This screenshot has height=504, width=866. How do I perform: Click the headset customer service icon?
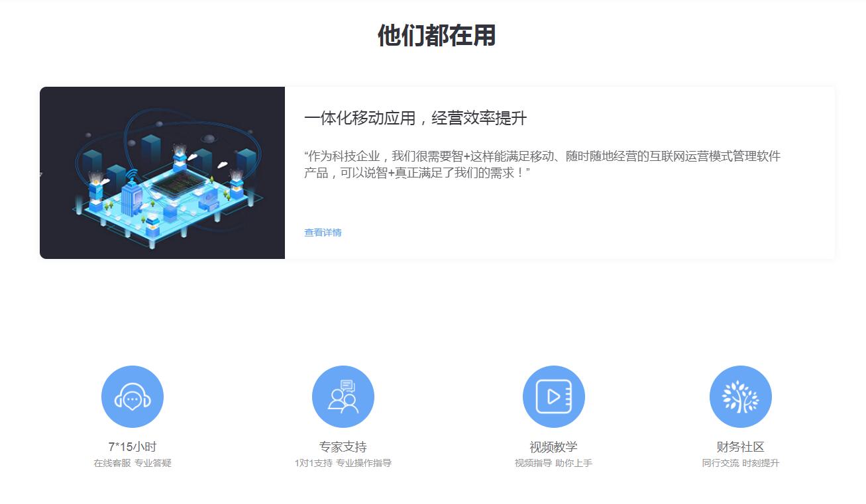point(133,397)
